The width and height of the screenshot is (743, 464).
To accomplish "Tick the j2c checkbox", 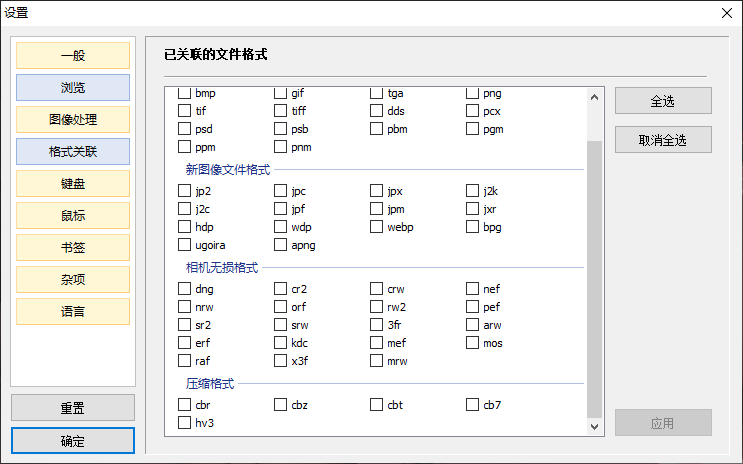I will point(184,209).
